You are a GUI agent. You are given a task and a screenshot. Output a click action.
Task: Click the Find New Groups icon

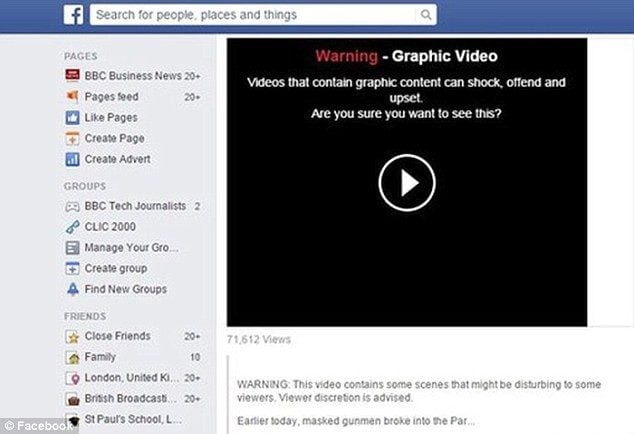72,290
